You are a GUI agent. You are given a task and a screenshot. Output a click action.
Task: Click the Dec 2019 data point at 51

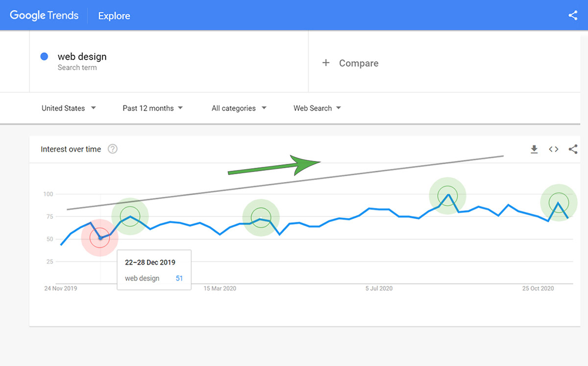[100, 238]
